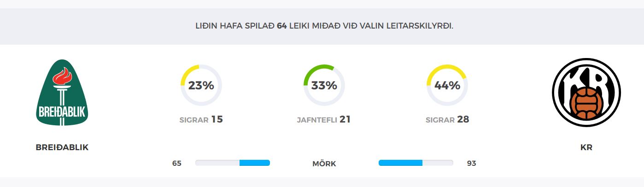Click Breiðablik's Sigrar 15 wins stat
The height and width of the screenshot is (187, 644).
(201, 120)
